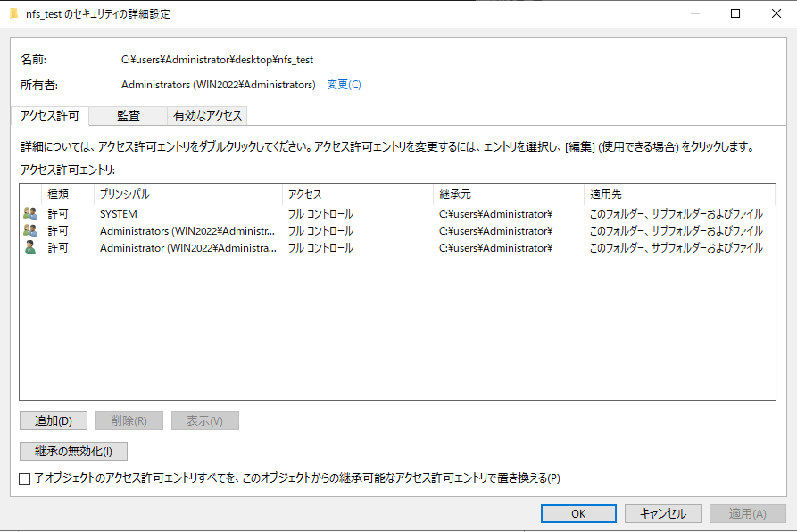
Task: Sort by the アクセス column header
Action: point(357,194)
